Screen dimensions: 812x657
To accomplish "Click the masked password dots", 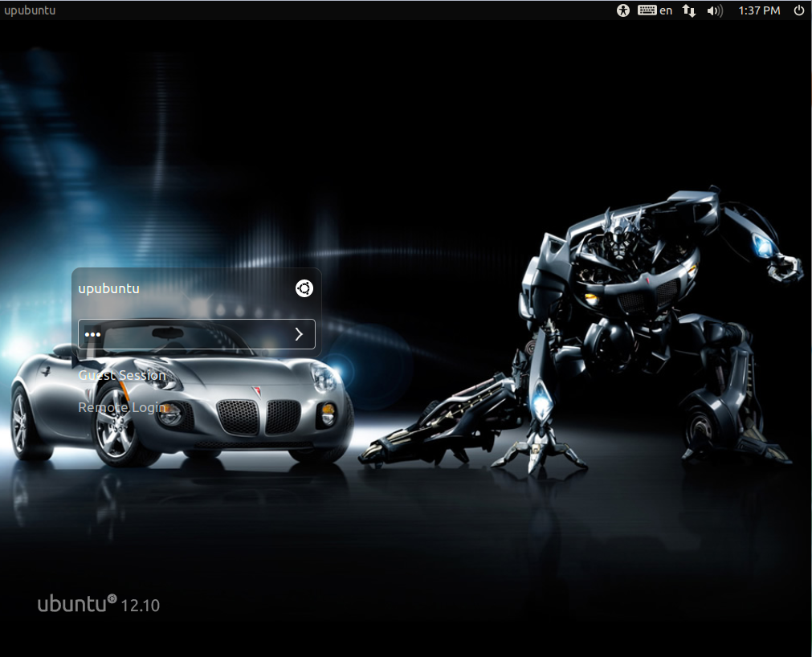I will point(92,334).
